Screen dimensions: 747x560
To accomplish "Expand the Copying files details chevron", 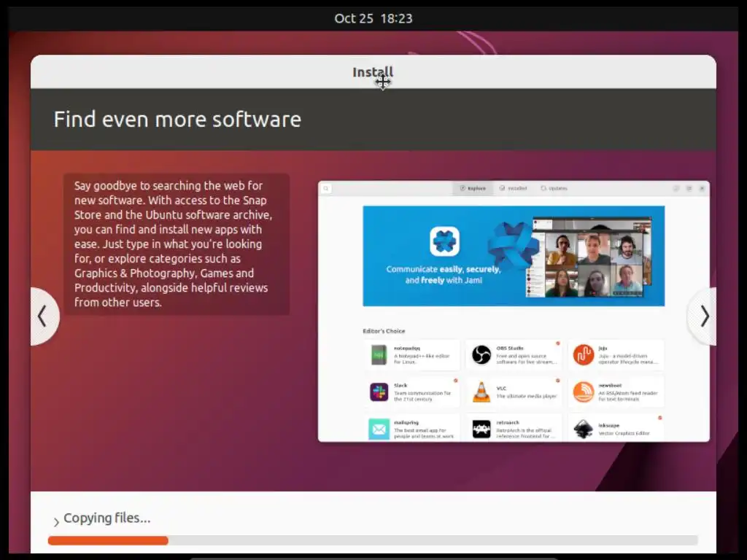I will (56, 522).
